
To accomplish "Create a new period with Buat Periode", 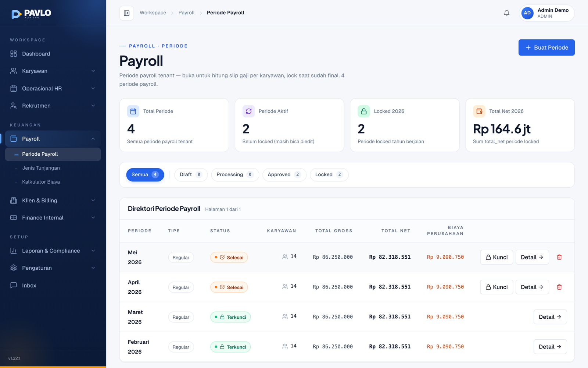I will pyautogui.click(x=546, y=47).
